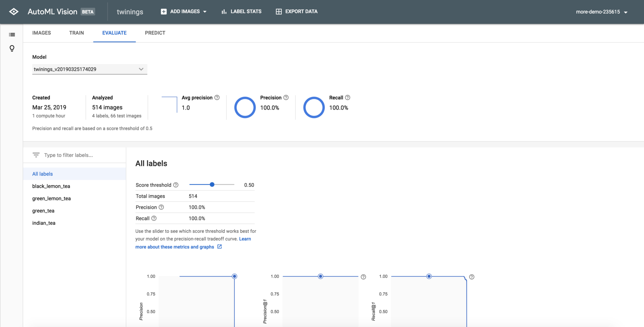Image resolution: width=644 pixels, height=327 pixels.
Task: Click help icon beside Recall@1 graph
Action: tap(472, 277)
